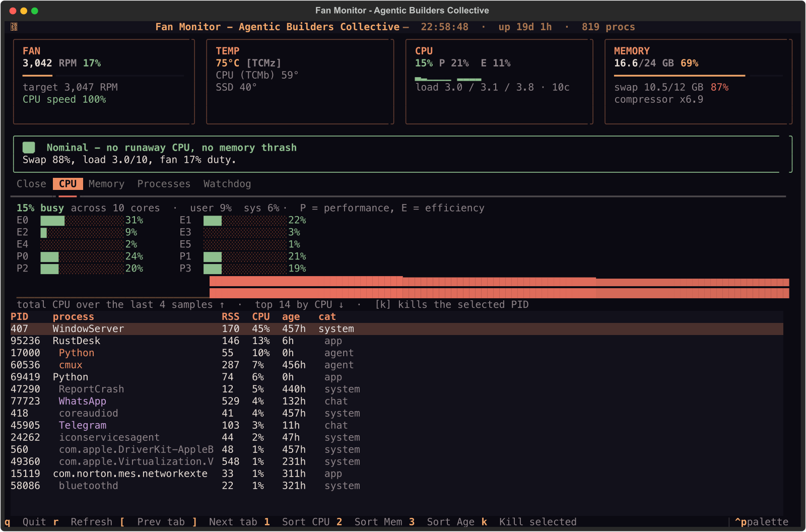Sort by the RSS column header
806x532 pixels.
pyautogui.click(x=231, y=316)
